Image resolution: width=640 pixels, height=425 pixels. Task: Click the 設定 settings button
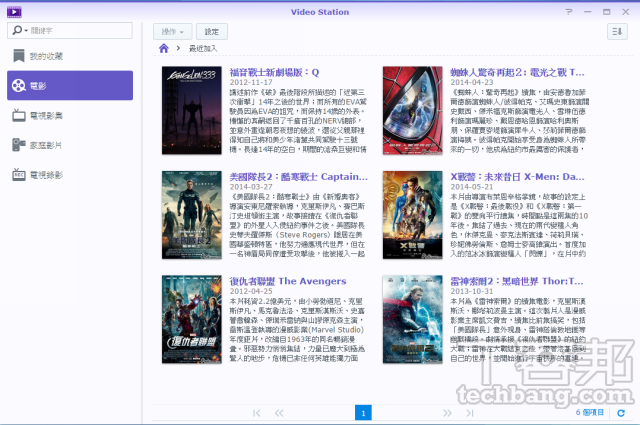tap(211, 32)
